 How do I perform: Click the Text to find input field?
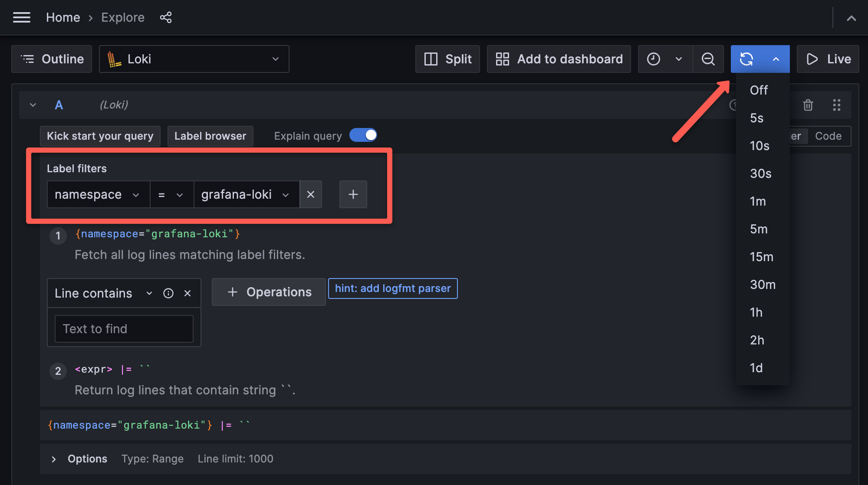point(124,328)
